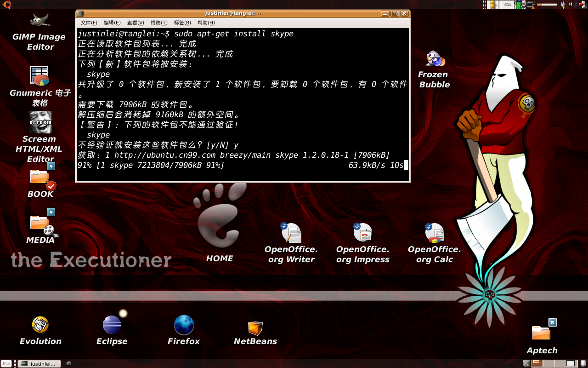
Task: Minimize the terminal window
Action: tap(384, 13)
